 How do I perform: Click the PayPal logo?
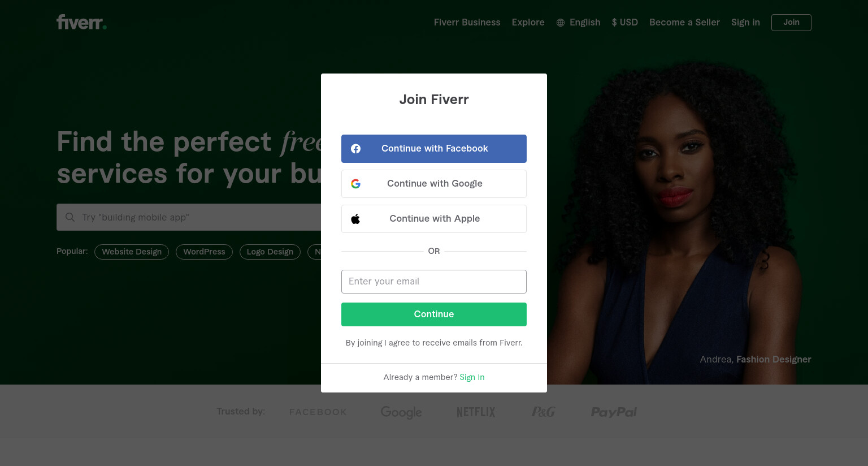point(614,412)
